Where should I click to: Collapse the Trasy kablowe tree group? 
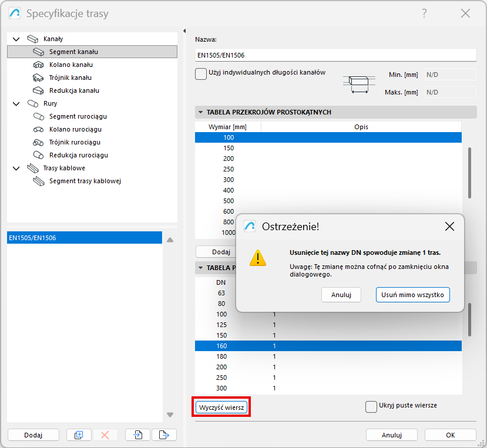pos(16,169)
